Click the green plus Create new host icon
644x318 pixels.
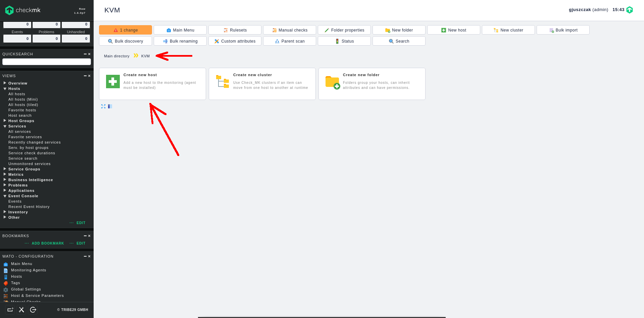pos(113,82)
